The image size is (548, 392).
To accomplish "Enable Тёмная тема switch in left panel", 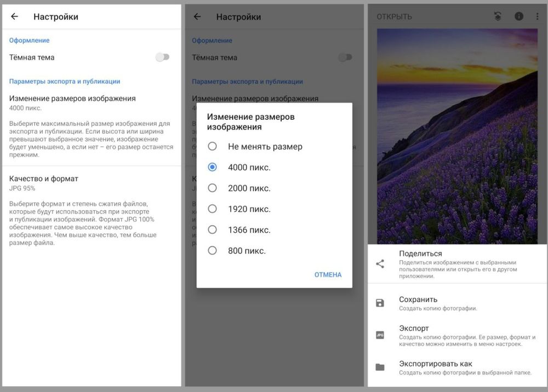I will [x=163, y=57].
